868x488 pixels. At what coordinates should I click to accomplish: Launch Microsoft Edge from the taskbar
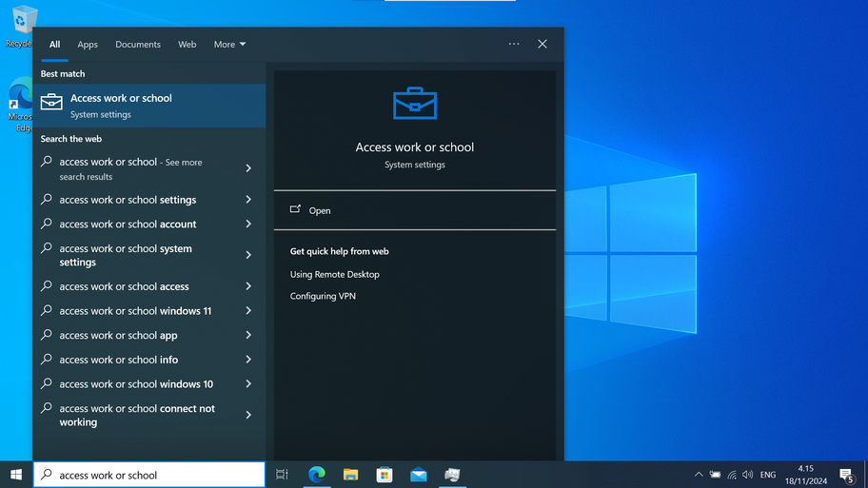(x=317, y=474)
